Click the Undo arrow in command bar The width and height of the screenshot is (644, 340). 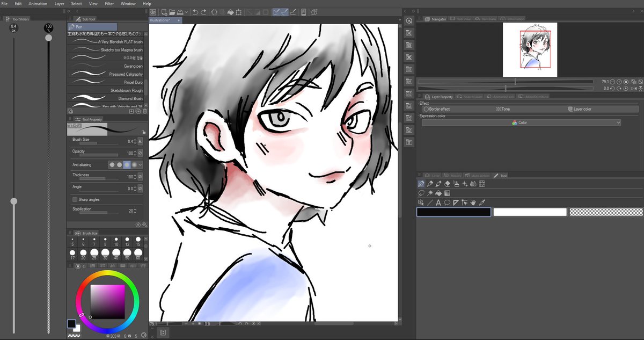[195, 12]
